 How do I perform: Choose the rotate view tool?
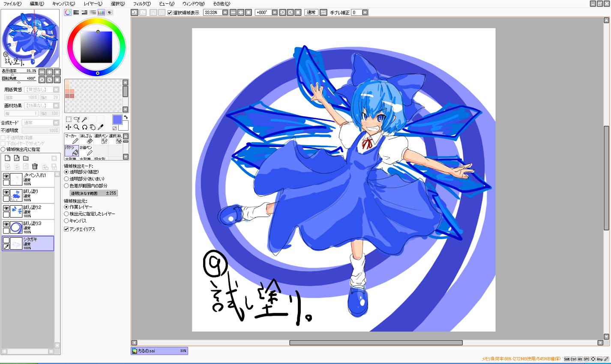(x=84, y=127)
